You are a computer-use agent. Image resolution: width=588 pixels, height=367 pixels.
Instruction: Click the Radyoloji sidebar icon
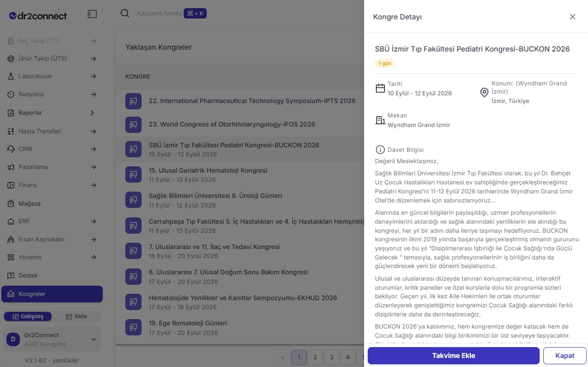[x=11, y=94]
